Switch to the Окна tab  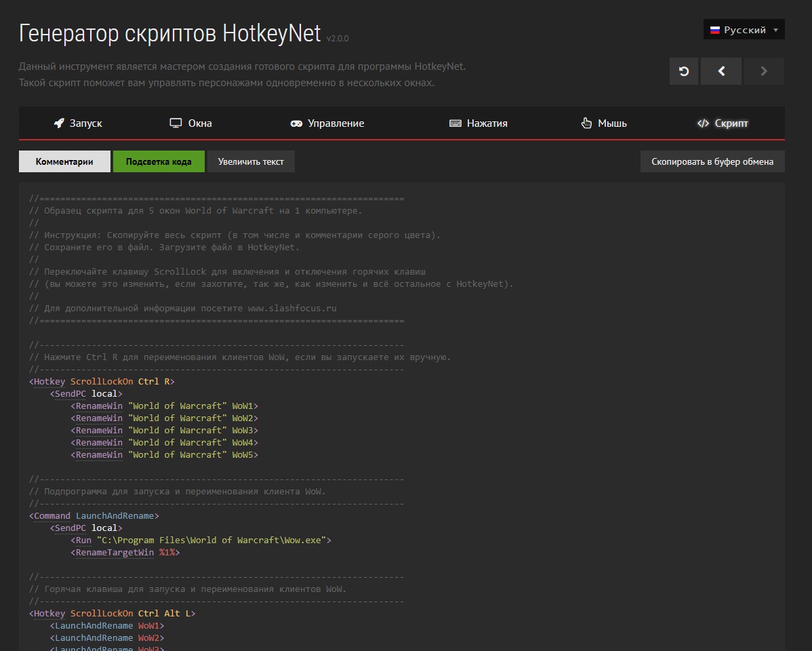pyautogui.click(x=190, y=123)
